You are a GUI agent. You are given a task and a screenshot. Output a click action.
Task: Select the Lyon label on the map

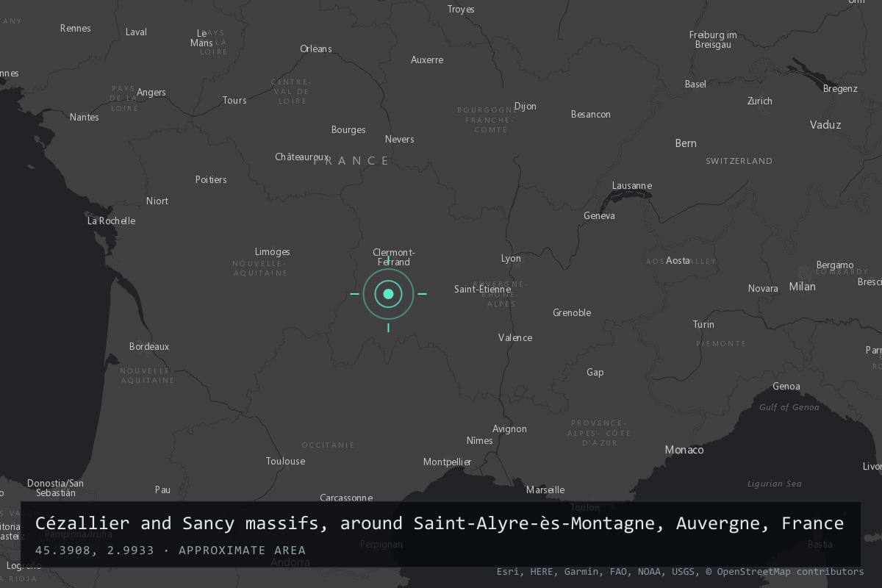point(511,259)
